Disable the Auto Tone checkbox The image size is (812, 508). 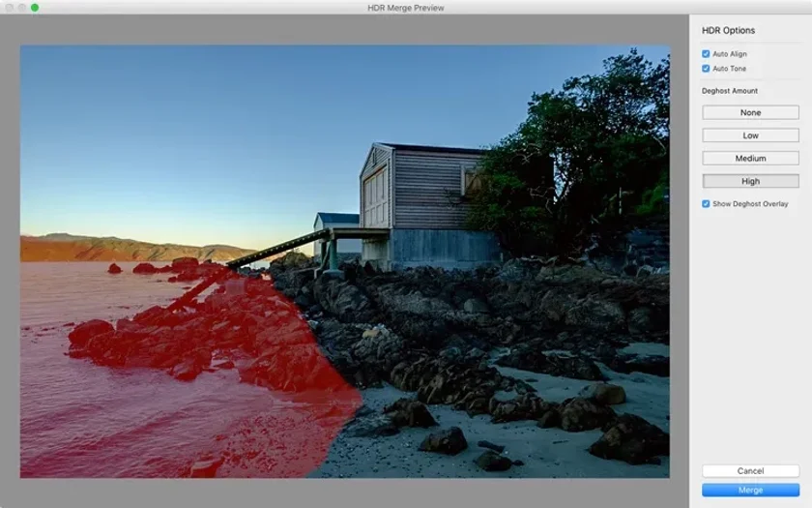[706, 69]
